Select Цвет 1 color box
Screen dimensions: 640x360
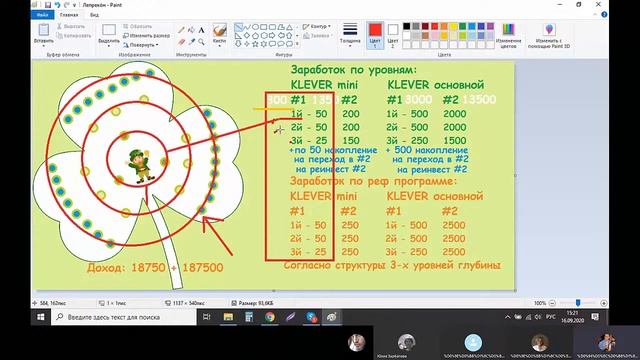(375, 35)
